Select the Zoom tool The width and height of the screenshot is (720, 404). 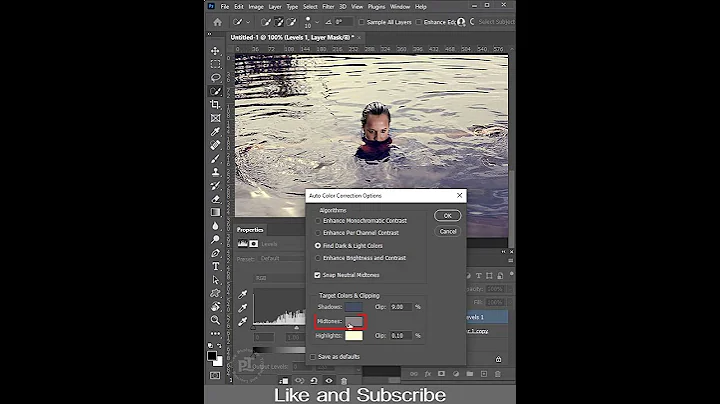(x=215, y=320)
